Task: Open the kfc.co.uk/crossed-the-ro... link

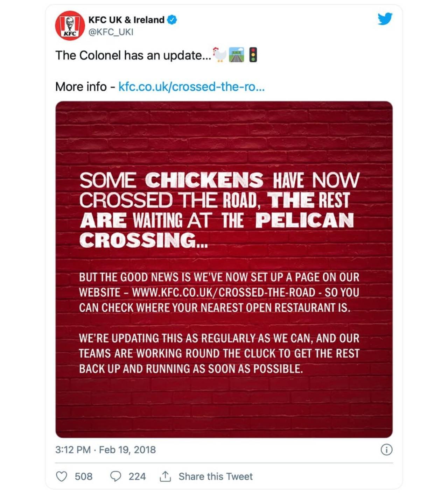Action: (x=191, y=86)
